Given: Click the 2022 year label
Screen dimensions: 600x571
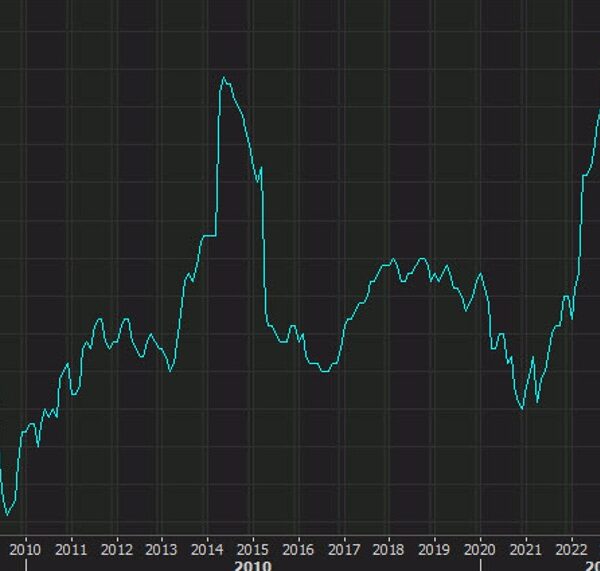Looking at the screenshot, I should click(571, 549).
